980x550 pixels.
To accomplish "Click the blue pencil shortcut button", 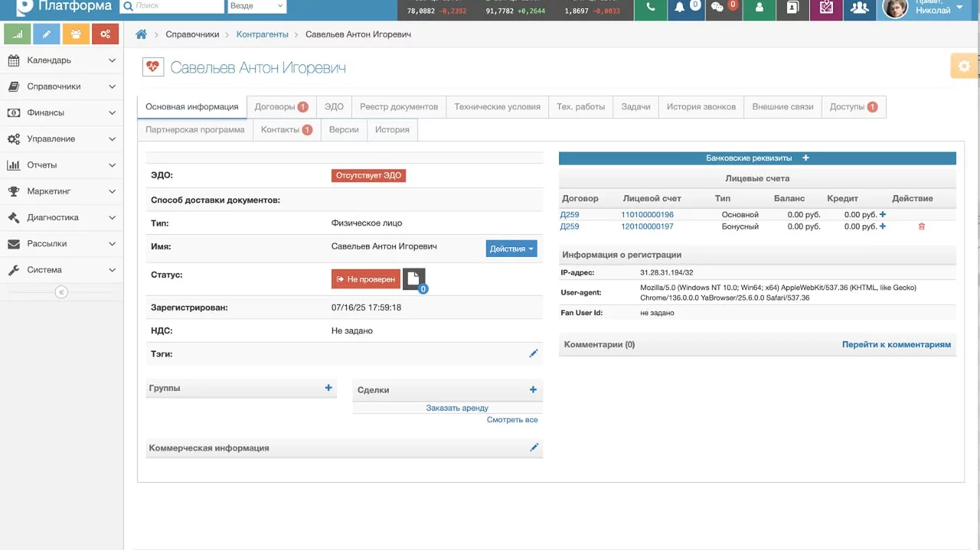I will point(47,34).
